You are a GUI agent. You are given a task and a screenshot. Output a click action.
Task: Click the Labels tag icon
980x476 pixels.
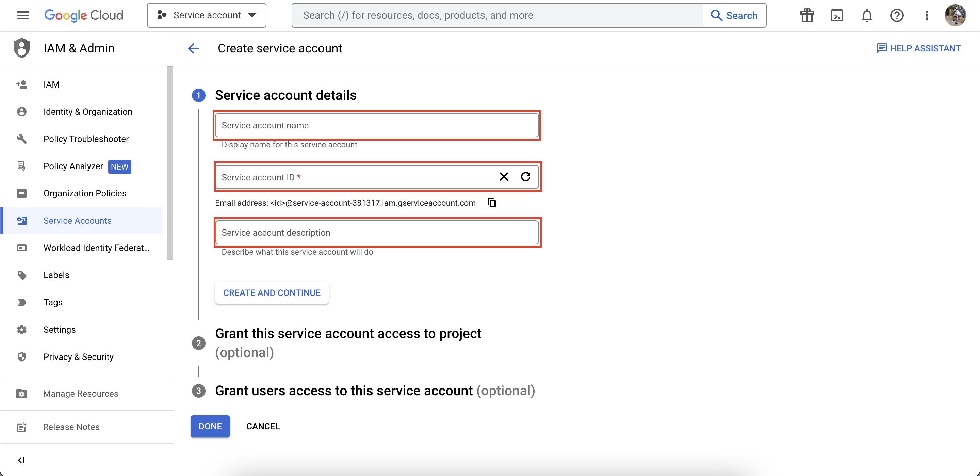(x=22, y=275)
